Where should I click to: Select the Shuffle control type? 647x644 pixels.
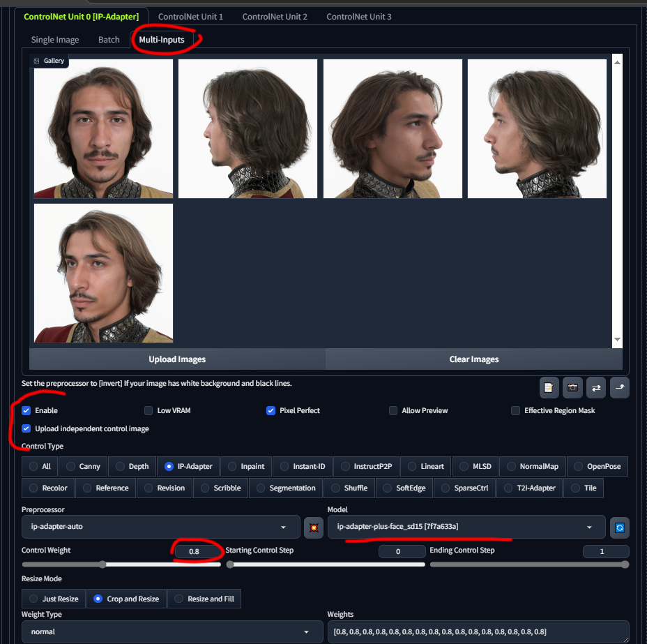click(x=349, y=488)
